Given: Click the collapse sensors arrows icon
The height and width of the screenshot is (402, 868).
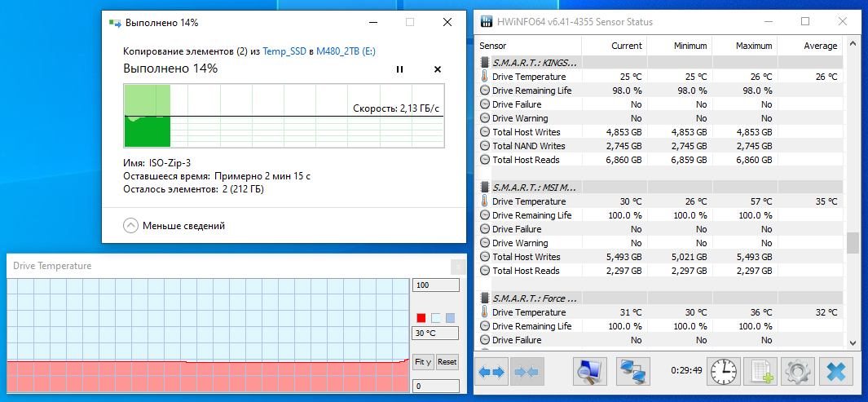Looking at the screenshot, I should pos(527,372).
